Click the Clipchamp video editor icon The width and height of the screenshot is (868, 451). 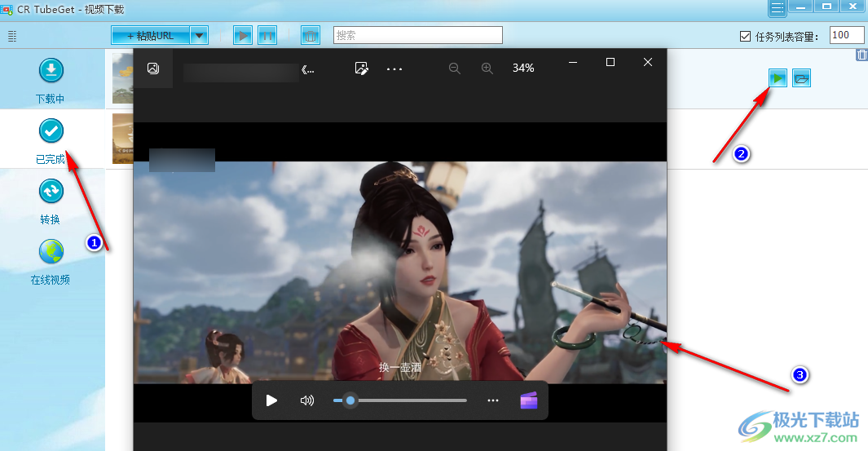pyautogui.click(x=529, y=400)
